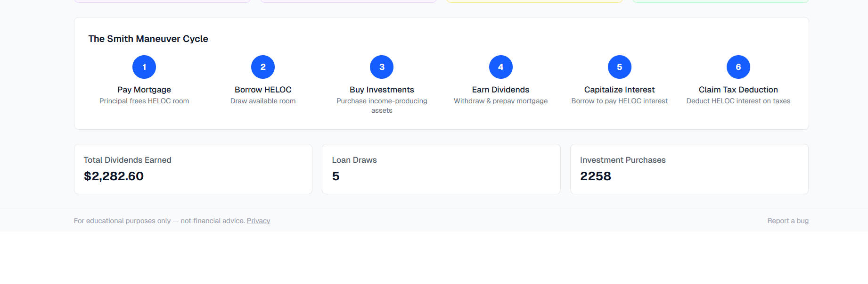Select the Loan Draws stat card
868x284 pixels.
pyautogui.click(x=441, y=169)
